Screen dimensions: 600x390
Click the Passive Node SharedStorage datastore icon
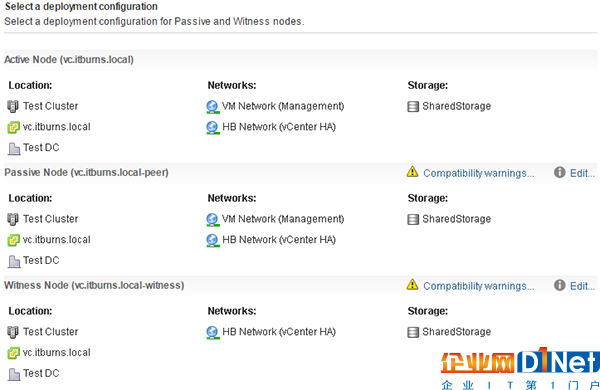coord(413,219)
